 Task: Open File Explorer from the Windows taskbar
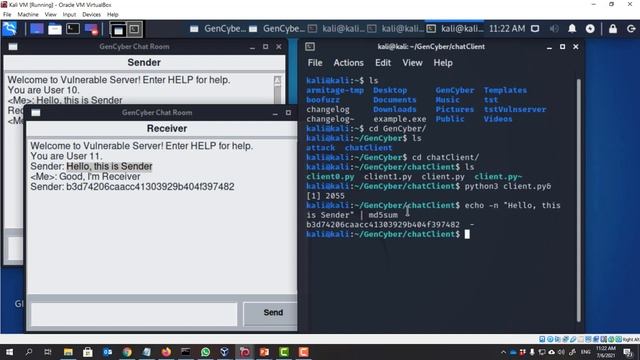point(68,352)
